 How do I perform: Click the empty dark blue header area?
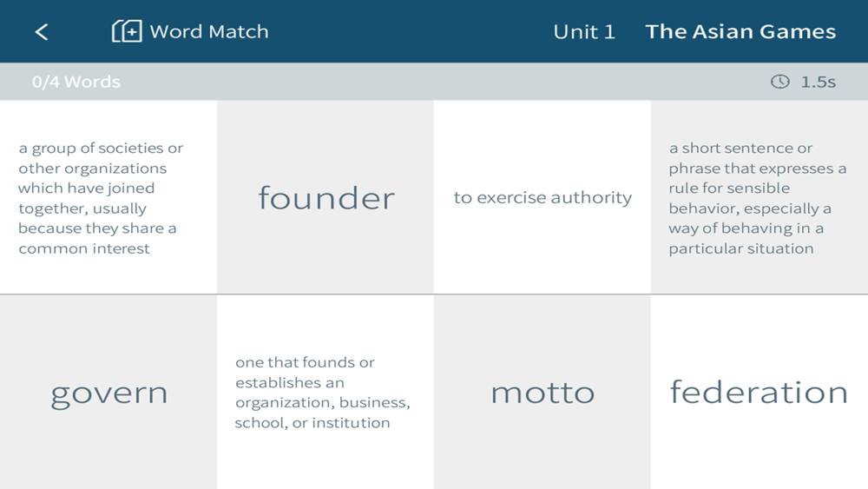(x=410, y=31)
